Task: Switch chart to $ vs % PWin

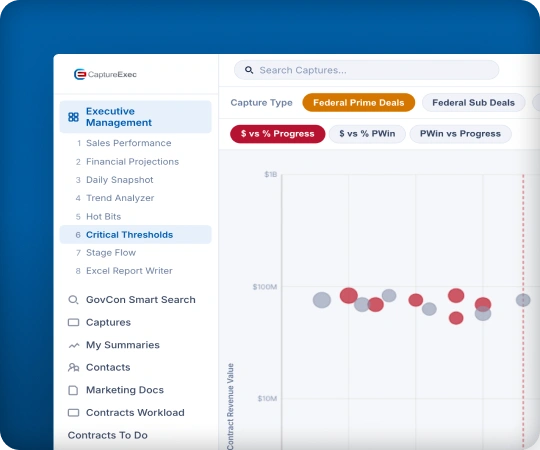Action: point(367,134)
